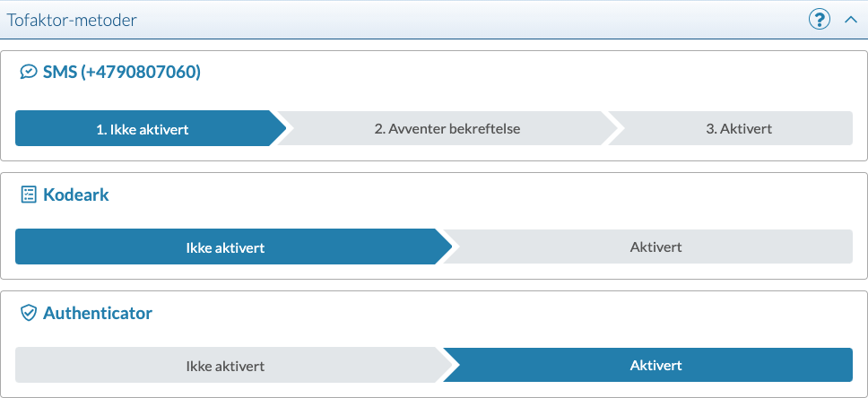Screen dimensions: 868x398
Task: Click the SMS speech bubble icon
Action: click(x=29, y=73)
